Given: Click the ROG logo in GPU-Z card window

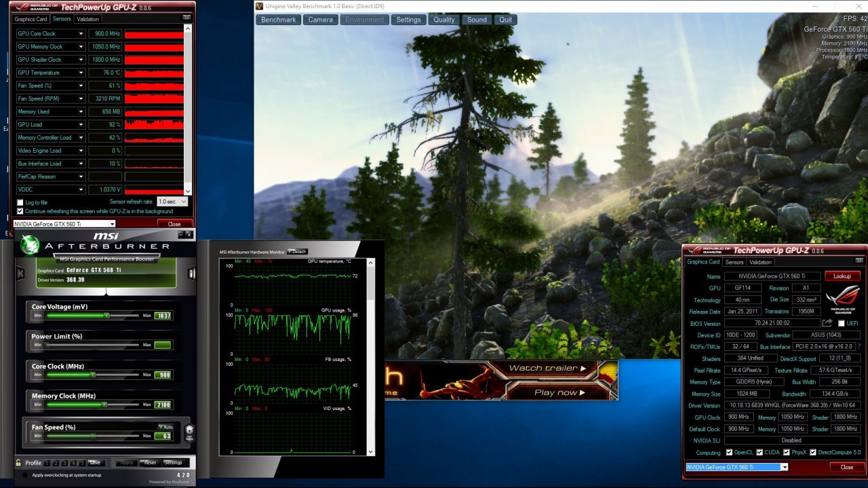Looking at the screenshot, I should [844, 300].
